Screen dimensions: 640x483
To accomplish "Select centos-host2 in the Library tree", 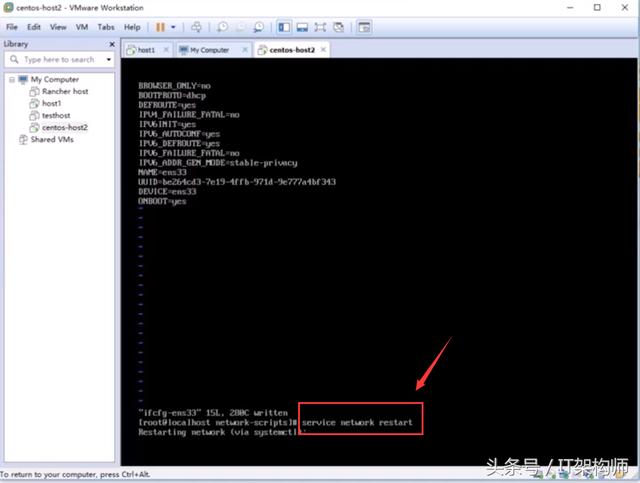I will [x=64, y=127].
